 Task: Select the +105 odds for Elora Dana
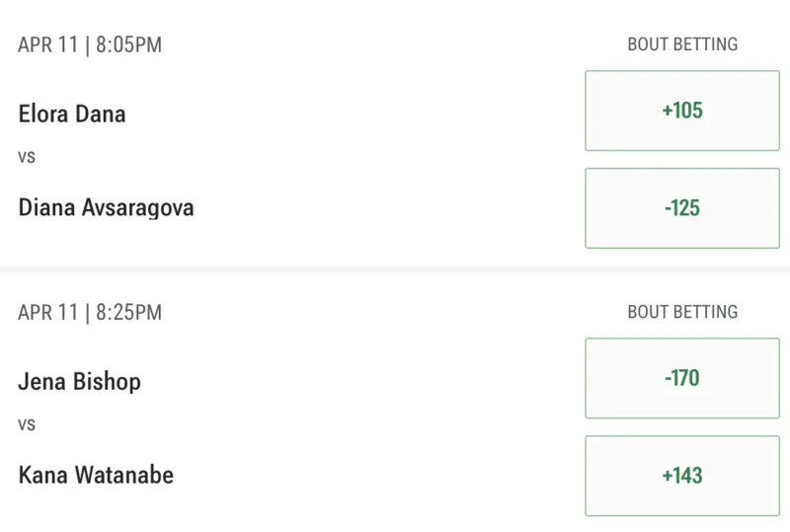coord(682,111)
